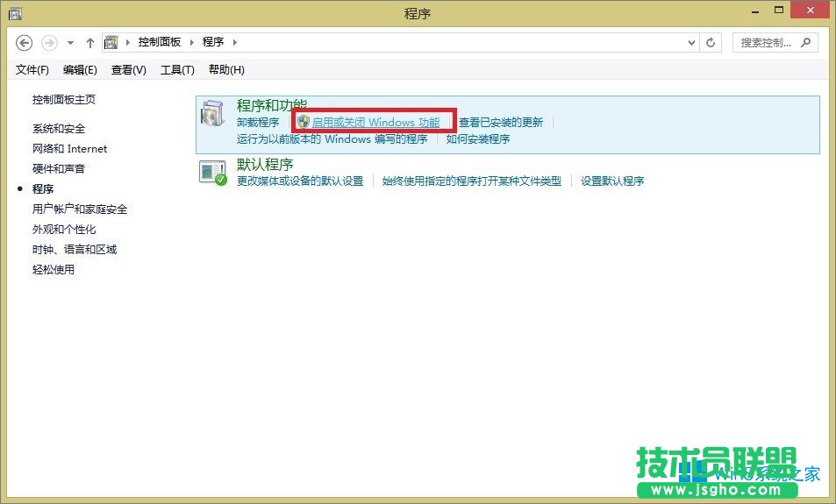Viewport: 836px width, 504px height.
Task: Click 卸载程序 link
Action: 258,123
